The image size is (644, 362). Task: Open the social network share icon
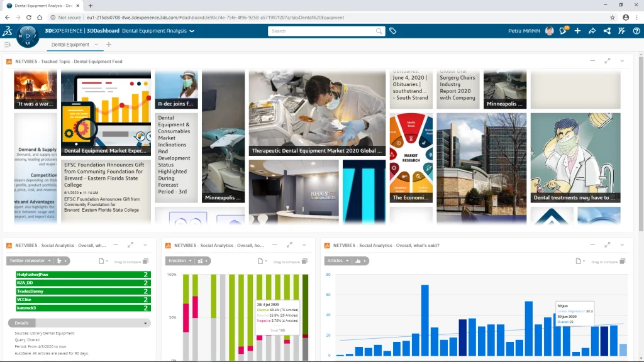607,31
